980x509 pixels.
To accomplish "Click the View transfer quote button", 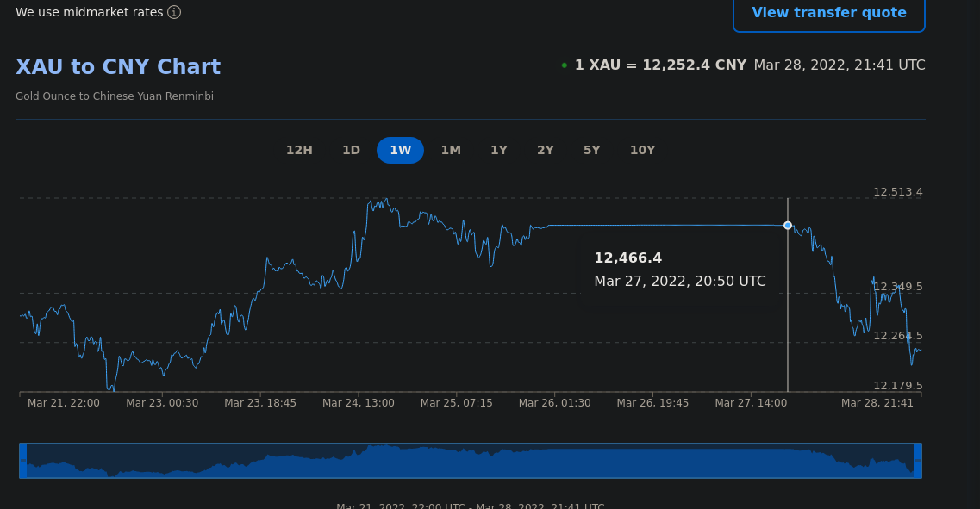I will (828, 13).
